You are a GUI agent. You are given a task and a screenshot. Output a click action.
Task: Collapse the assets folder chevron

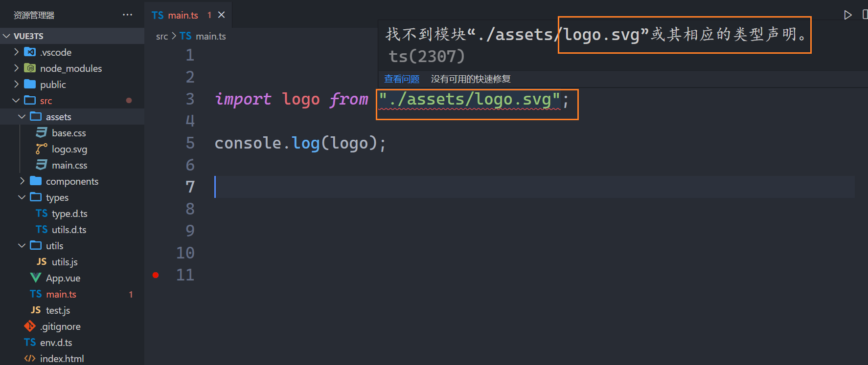22,117
